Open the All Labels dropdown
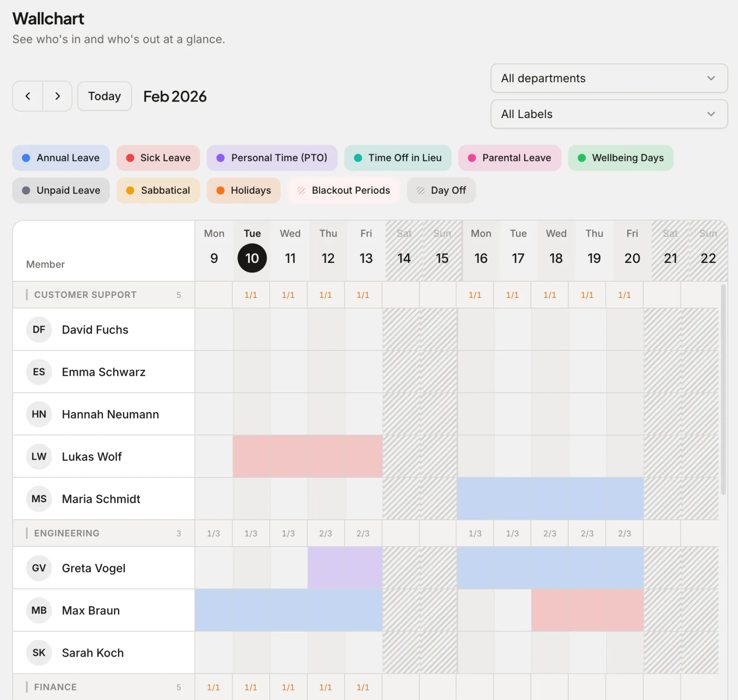This screenshot has width=738, height=700. coord(609,114)
